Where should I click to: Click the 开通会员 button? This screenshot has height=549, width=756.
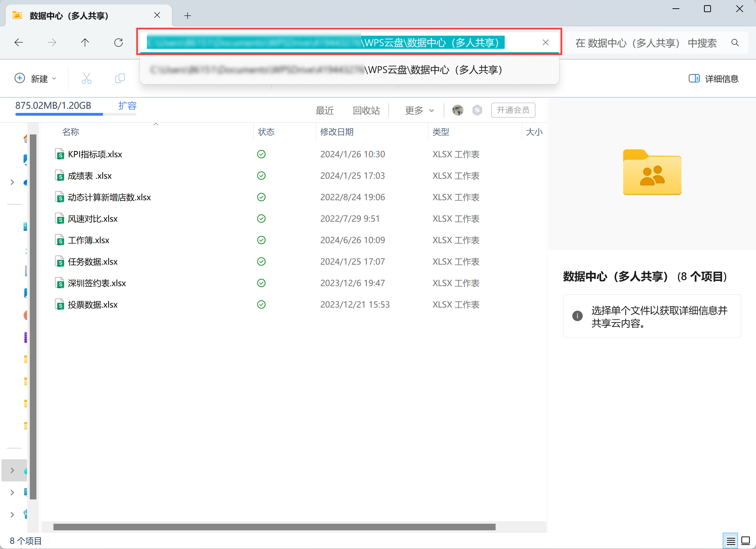(513, 110)
